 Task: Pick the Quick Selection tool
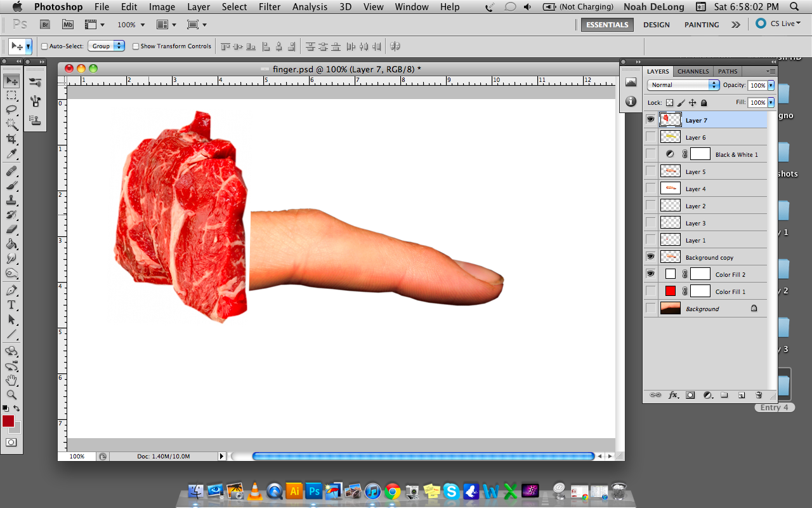coord(11,124)
